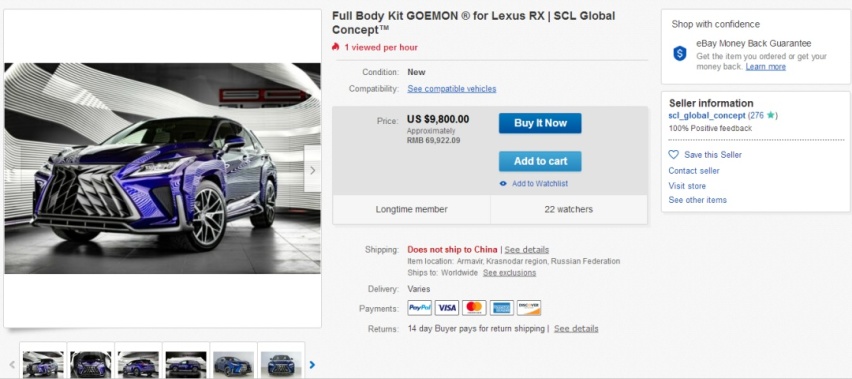Open See compatible vehicles link
Viewport: 852px width, 379px height.
click(452, 89)
